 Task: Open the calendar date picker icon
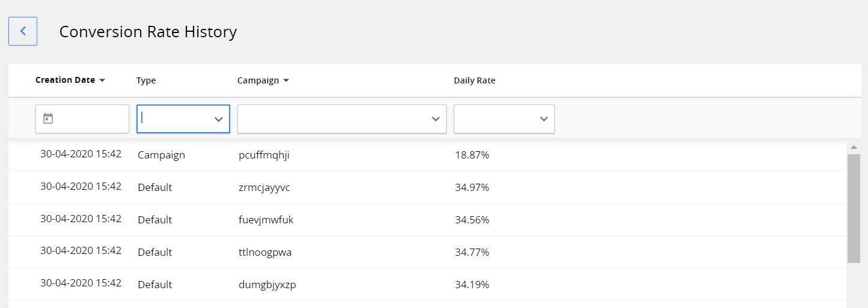[48, 119]
